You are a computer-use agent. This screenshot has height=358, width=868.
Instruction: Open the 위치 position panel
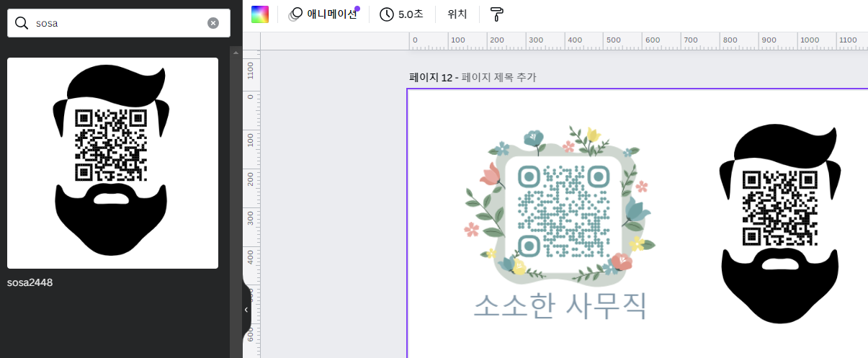[x=457, y=14]
